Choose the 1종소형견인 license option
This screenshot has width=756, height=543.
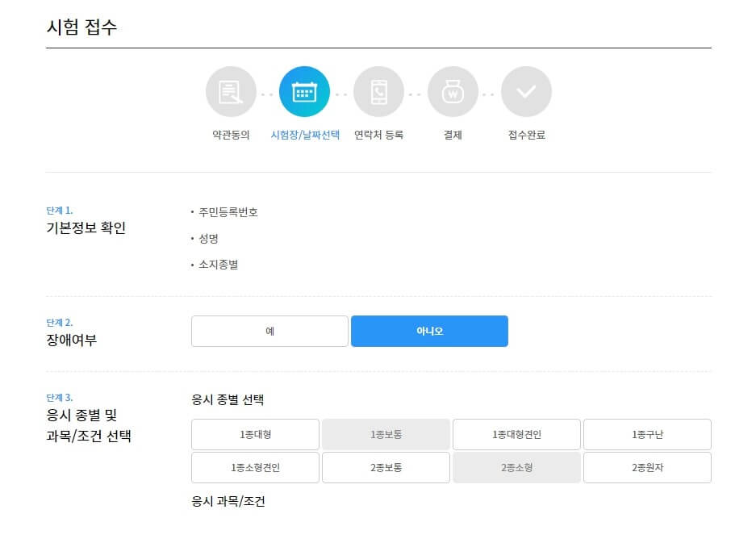(255, 467)
